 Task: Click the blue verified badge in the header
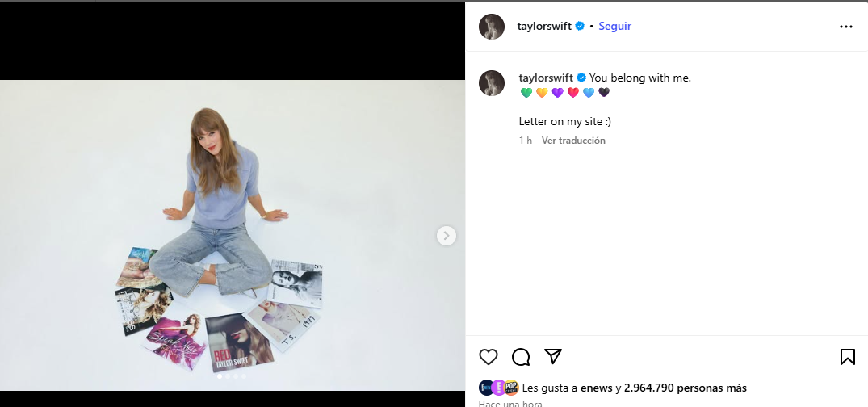(x=580, y=26)
